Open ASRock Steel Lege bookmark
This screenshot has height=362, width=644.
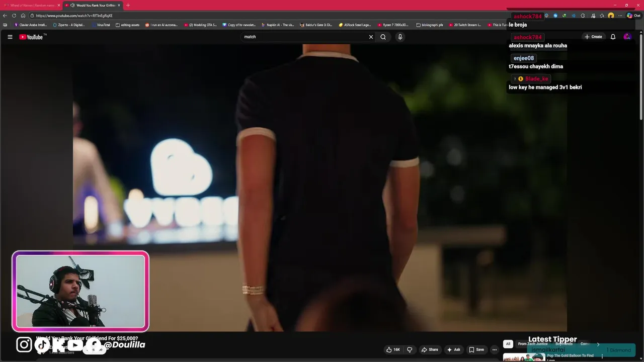(x=355, y=25)
